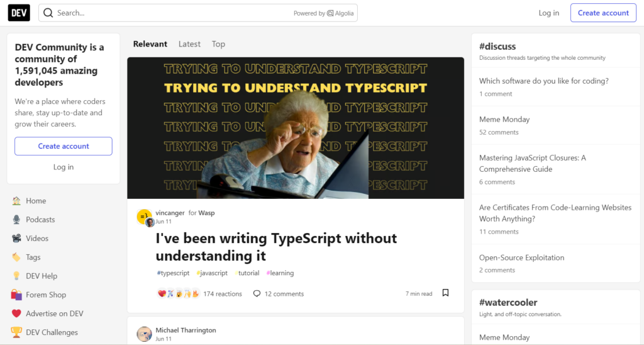Open the Meme Monday discuss thread
The image size is (644, 345).
pos(504,120)
